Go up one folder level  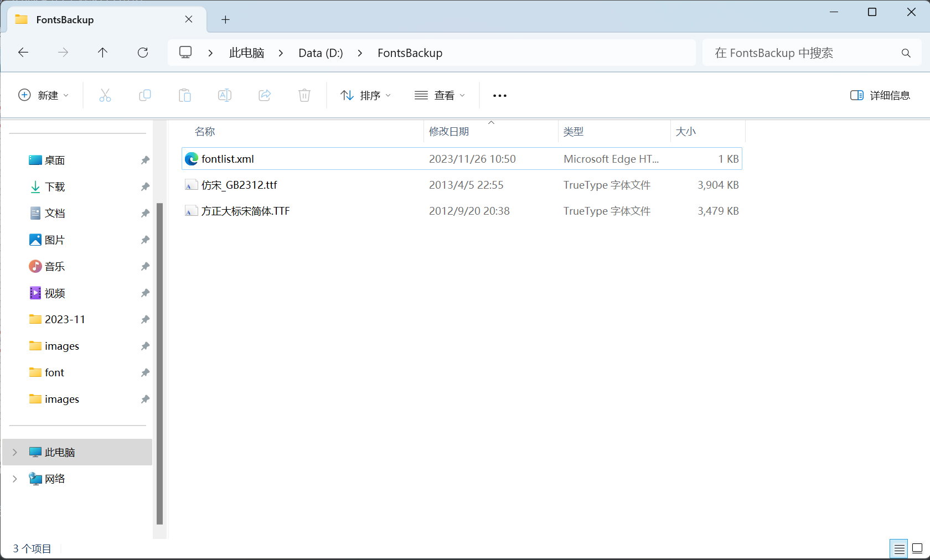pos(102,53)
